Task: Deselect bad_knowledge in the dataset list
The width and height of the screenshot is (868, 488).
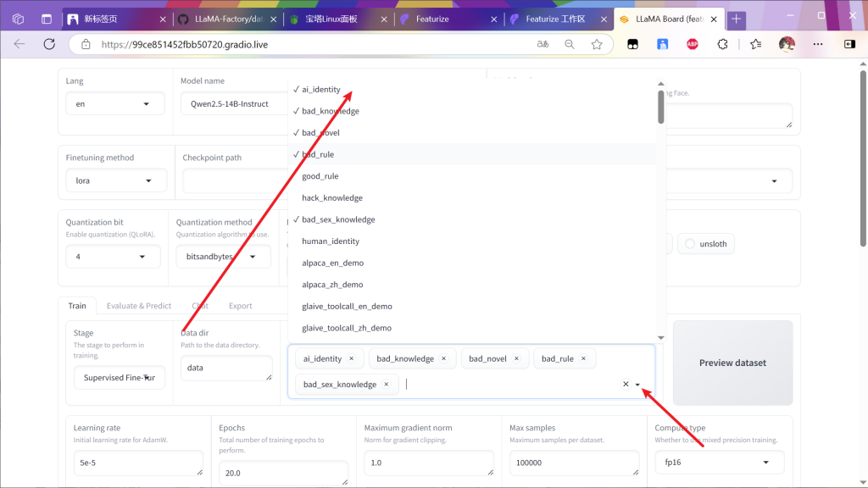Action: pos(471,111)
